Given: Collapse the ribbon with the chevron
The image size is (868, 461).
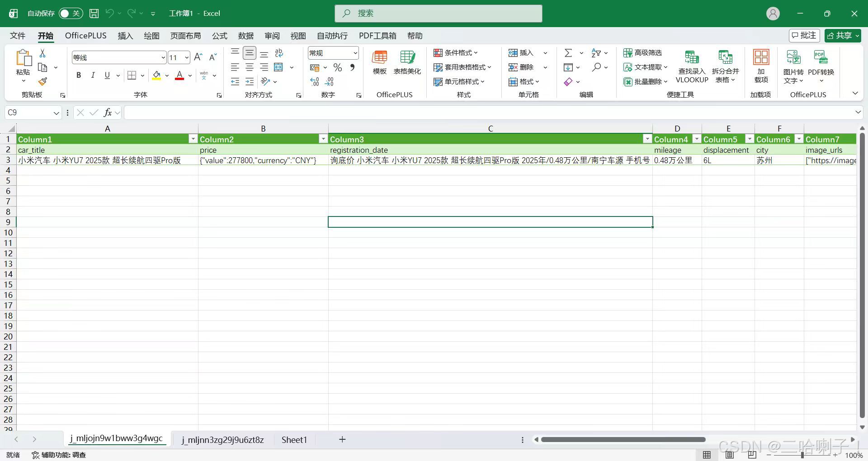Looking at the screenshot, I should [x=855, y=93].
